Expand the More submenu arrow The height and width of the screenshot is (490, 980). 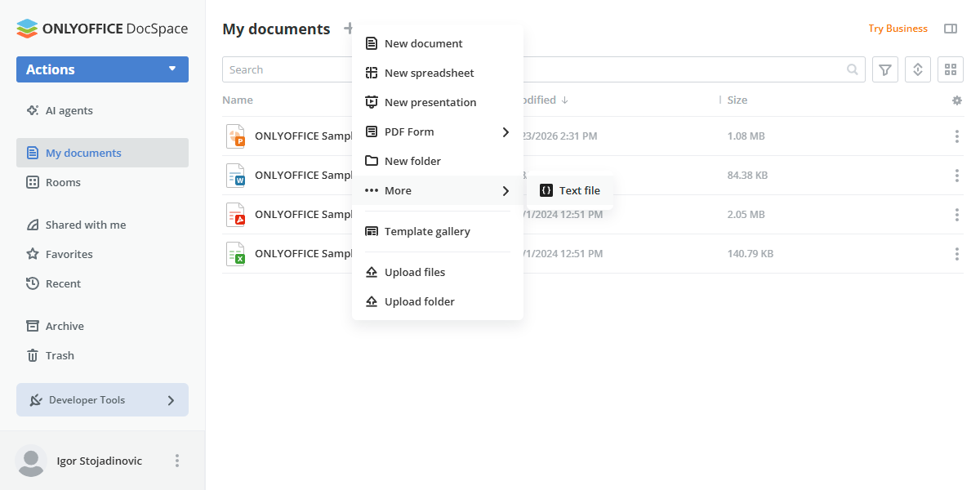pyautogui.click(x=506, y=190)
